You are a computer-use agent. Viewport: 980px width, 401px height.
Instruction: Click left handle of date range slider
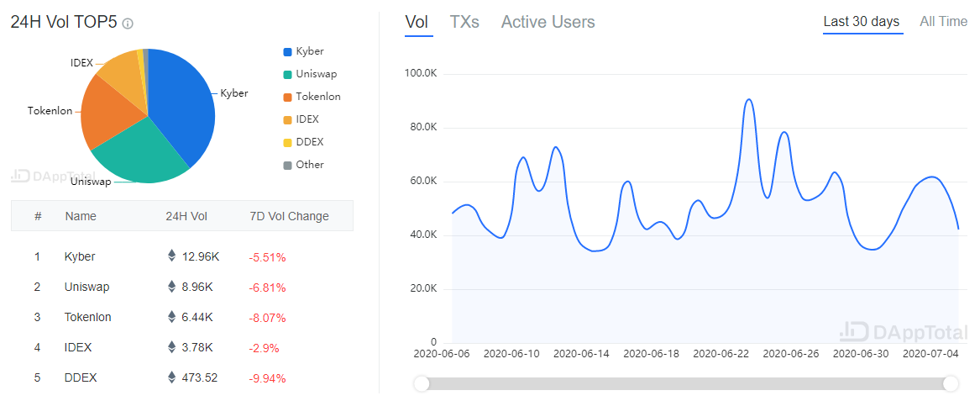[422, 383]
